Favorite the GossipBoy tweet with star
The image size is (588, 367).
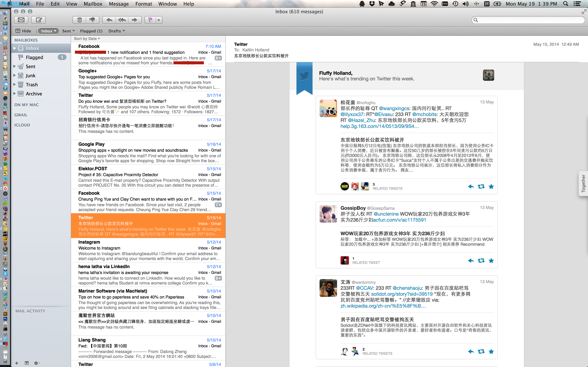tap(491, 261)
